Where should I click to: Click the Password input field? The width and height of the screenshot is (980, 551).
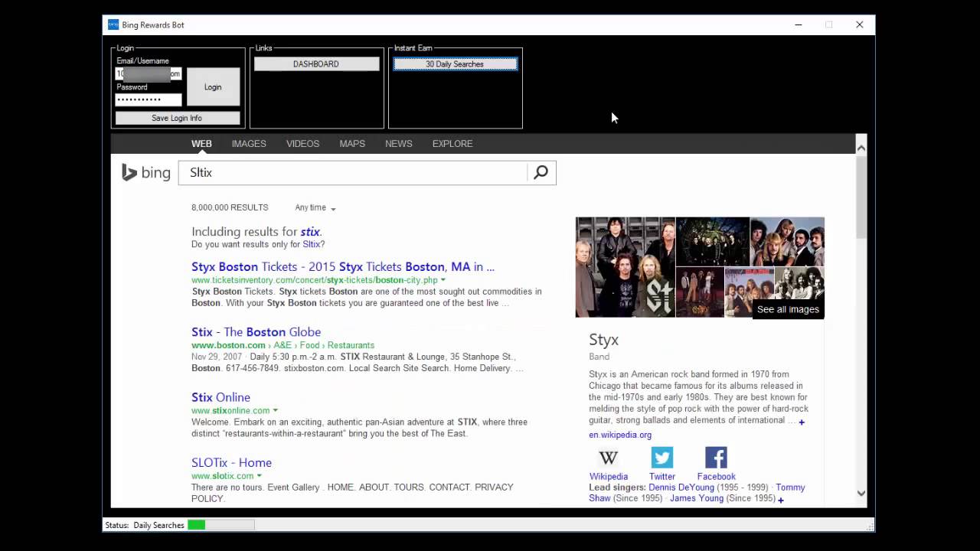(149, 99)
